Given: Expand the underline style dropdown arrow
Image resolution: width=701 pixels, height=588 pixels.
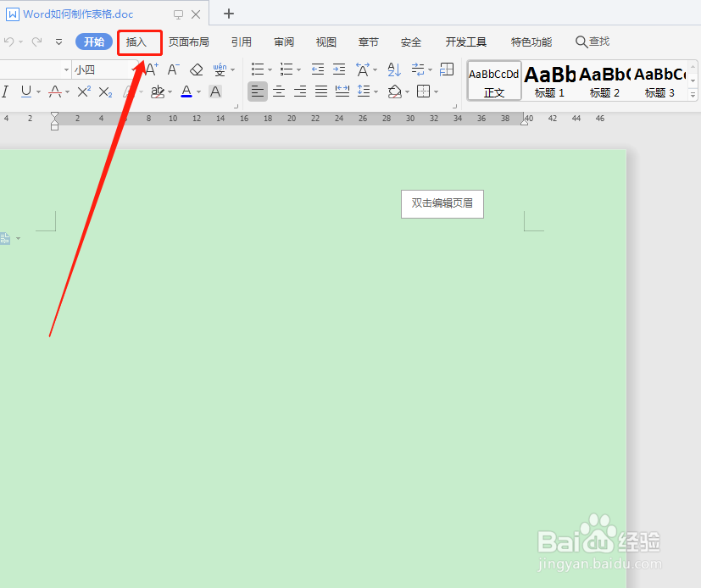Looking at the screenshot, I should click(38, 92).
